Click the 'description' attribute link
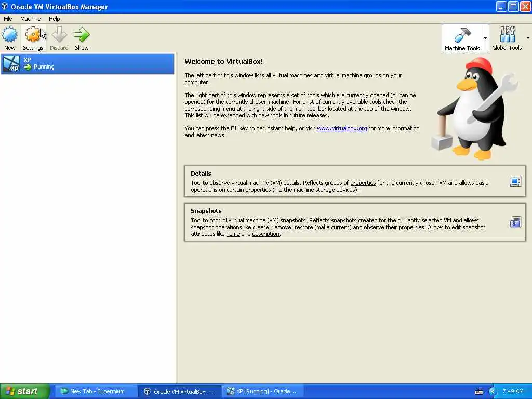 pos(265,234)
